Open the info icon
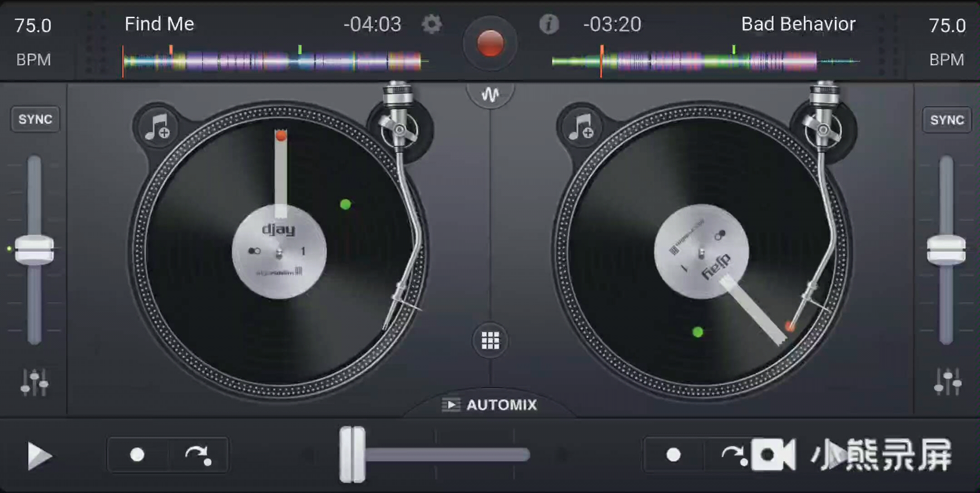 coord(549,24)
